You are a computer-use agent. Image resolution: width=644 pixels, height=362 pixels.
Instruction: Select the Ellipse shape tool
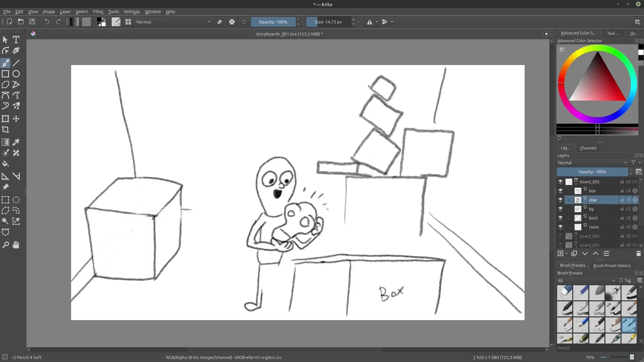[16, 74]
